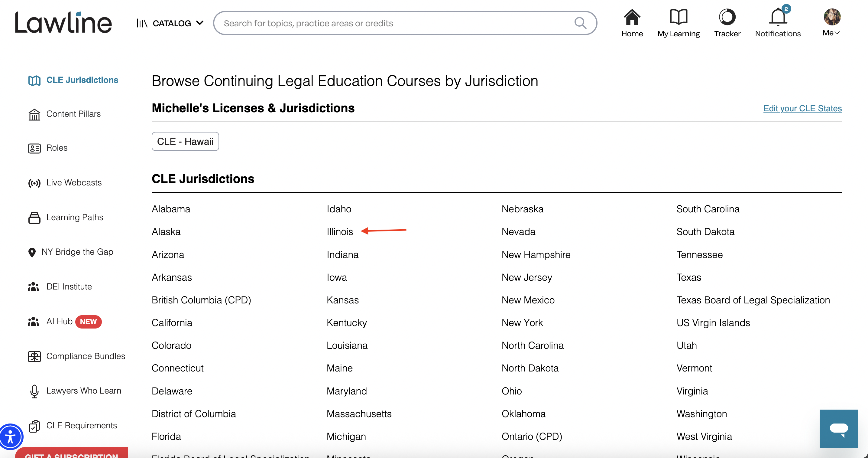Open the accessibility widget

(11, 437)
